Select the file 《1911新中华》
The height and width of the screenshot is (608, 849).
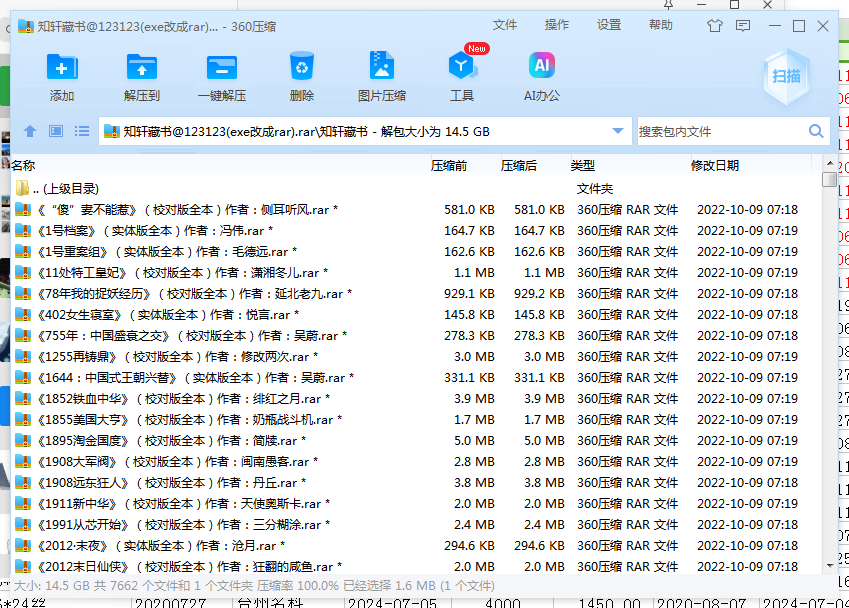416,504
